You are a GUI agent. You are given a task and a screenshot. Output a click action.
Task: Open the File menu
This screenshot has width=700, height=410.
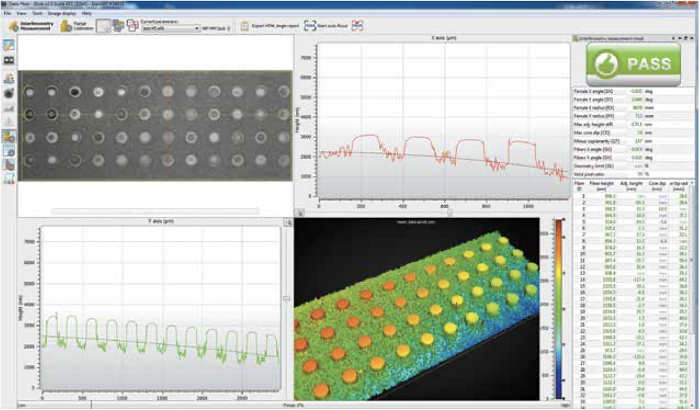[8, 13]
